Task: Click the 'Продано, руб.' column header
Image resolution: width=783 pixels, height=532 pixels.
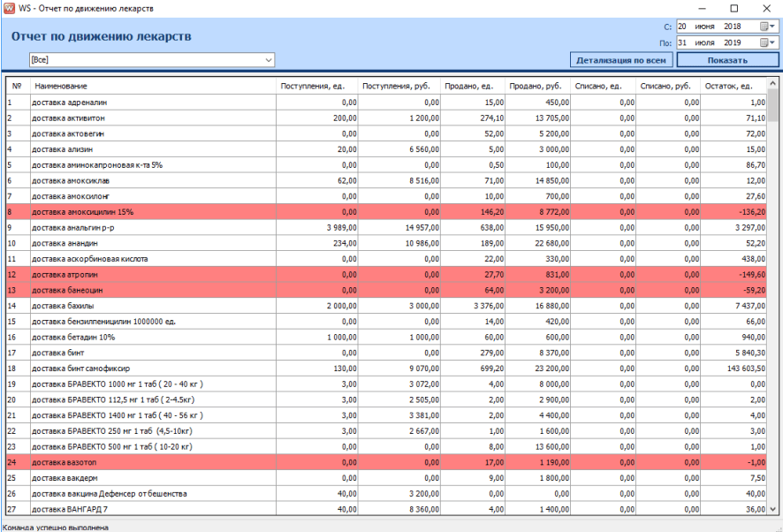Action: pos(536,86)
